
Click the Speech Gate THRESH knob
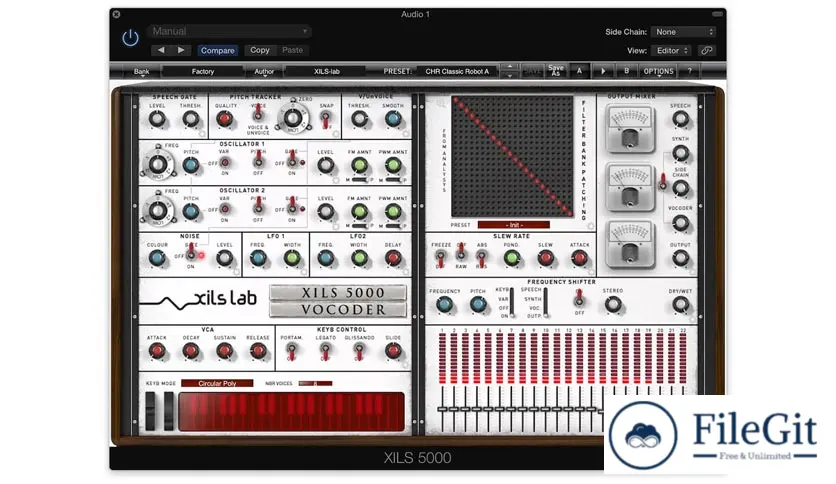(190, 119)
